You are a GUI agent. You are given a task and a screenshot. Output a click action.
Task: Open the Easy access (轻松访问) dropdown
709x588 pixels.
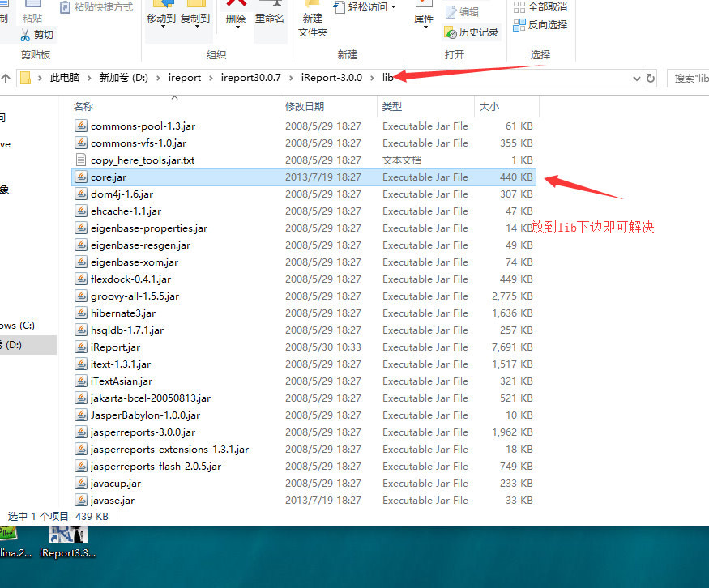(365, 7)
